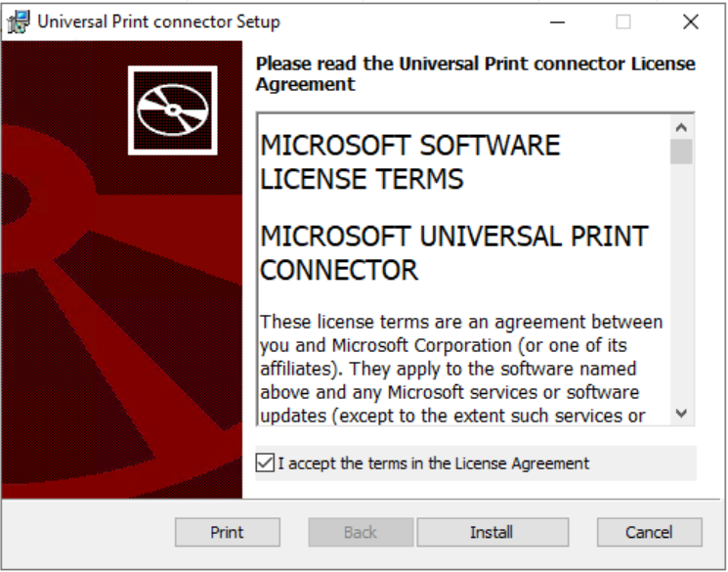Click the license scrollbar's up arrow
The width and height of the screenshot is (728, 572).
(x=681, y=127)
